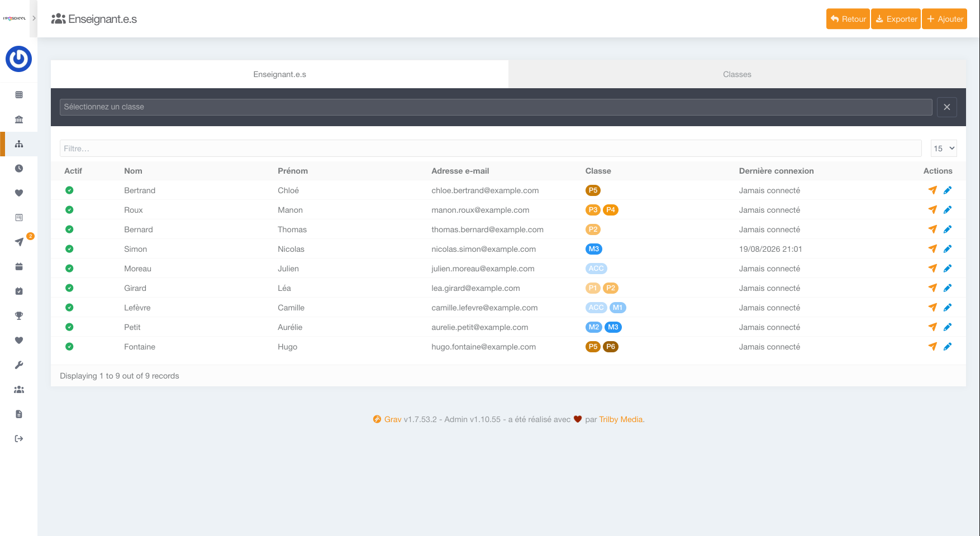This screenshot has height=536, width=980.
Task: Click the pencil edit icon for Hugo Fontaine
Action: point(948,347)
